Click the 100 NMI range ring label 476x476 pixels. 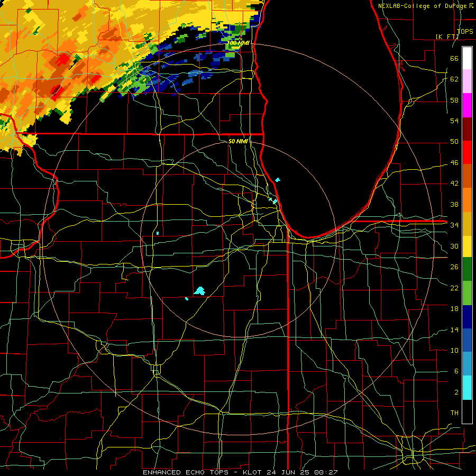click(239, 43)
